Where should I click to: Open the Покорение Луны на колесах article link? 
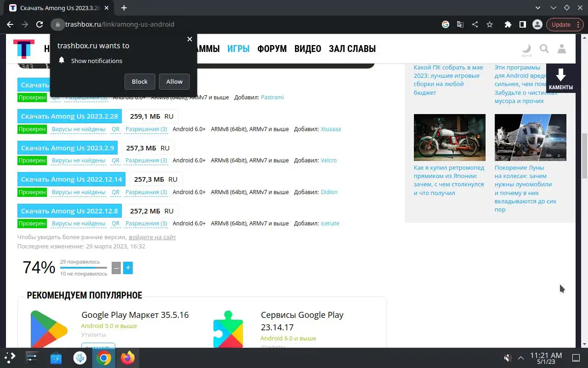click(x=526, y=189)
